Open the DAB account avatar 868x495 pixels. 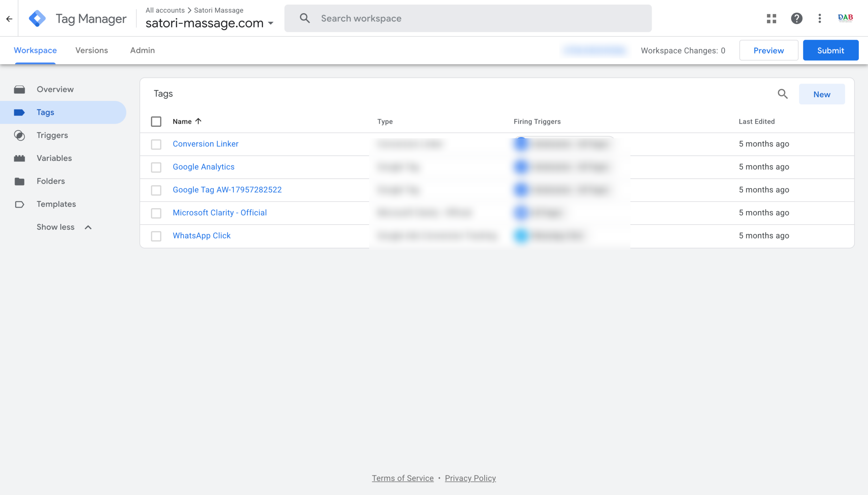point(845,18)
